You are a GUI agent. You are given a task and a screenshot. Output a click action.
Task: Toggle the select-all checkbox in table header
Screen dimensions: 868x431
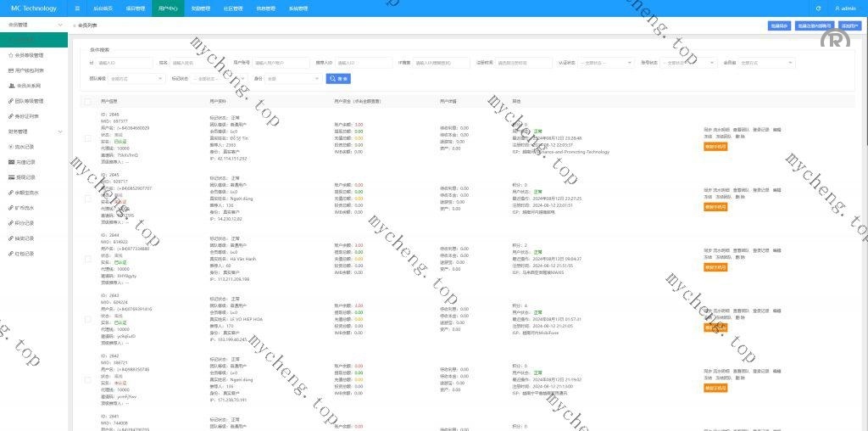pyautogui.click(x=87, y=101)
